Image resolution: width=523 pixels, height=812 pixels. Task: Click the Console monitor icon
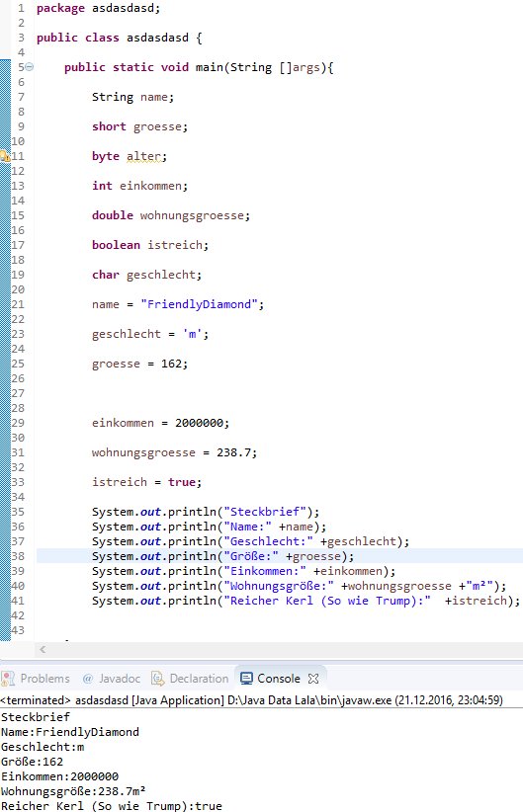point(247,679)
